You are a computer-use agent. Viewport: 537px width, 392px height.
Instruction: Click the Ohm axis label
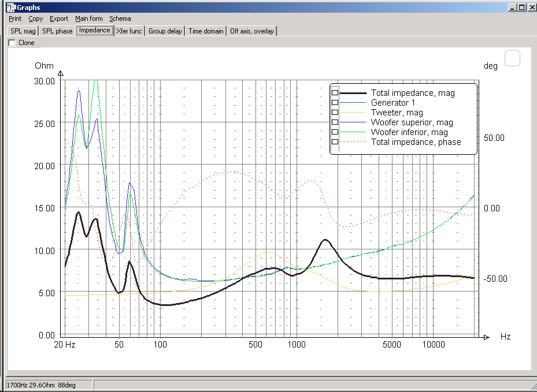(x=44, y=66)
